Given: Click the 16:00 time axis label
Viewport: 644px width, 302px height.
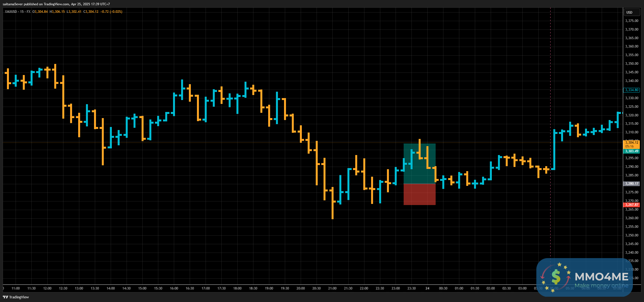Looking at the screenshot, I should pos(174,288).
